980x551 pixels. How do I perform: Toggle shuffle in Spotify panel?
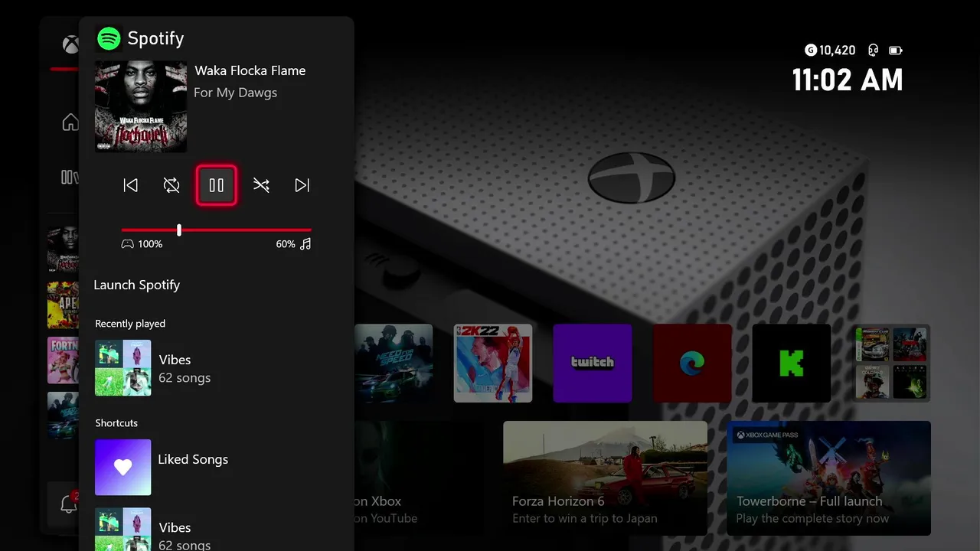261,185
